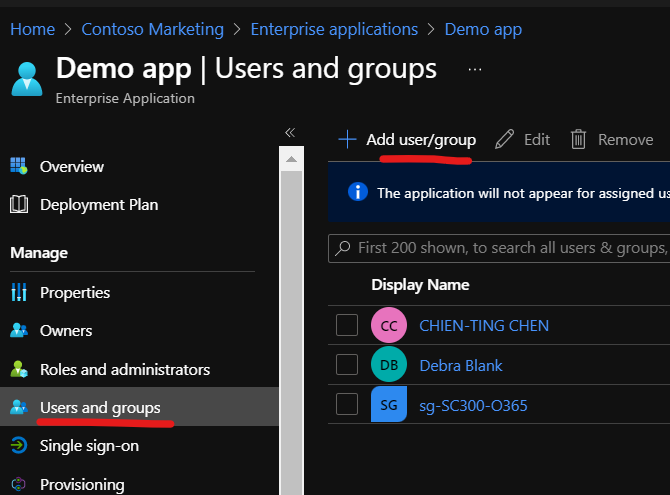Click the search magnifier icon
The image size is (670, 495).
point(343,248)
